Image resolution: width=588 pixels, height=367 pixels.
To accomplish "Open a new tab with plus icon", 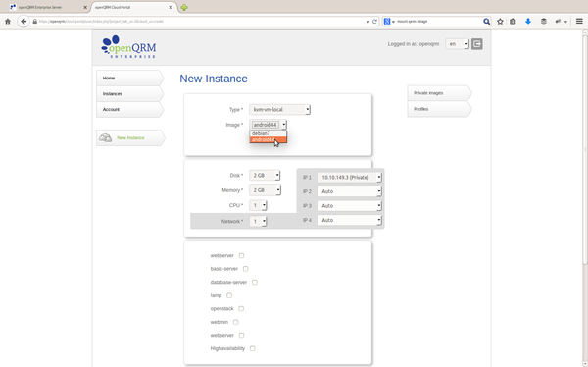I will 184,7.
